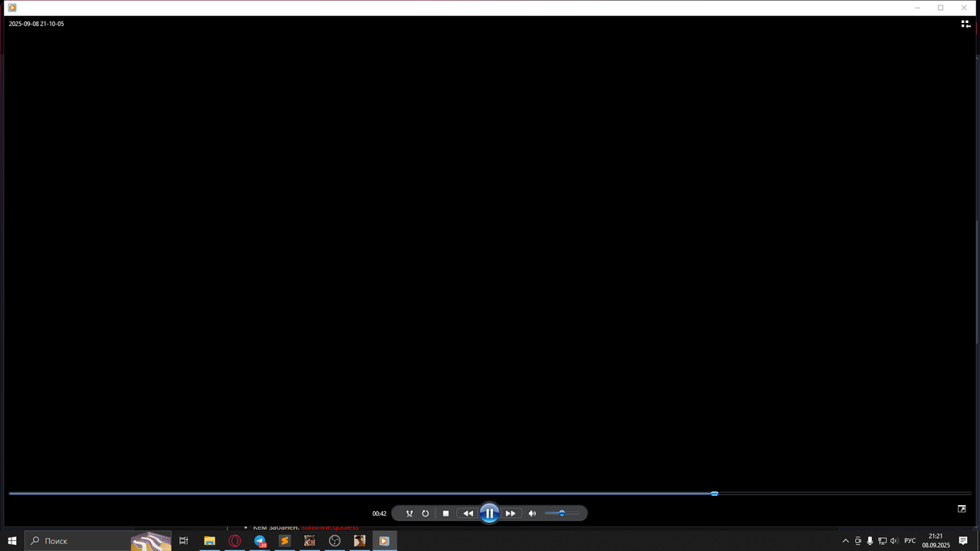980x551 pixels.
Task: Open Task View from the taskbar
Action: pos(184,541)
